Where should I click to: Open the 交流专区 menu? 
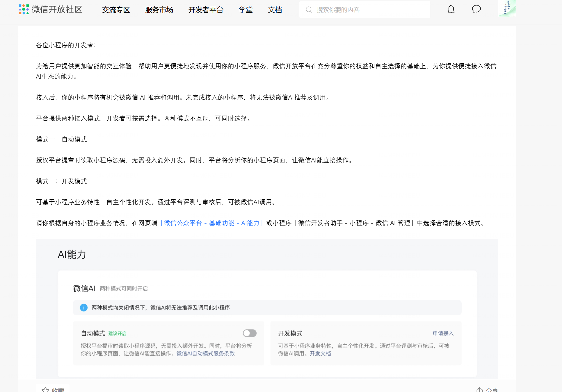tap(116, 10)
